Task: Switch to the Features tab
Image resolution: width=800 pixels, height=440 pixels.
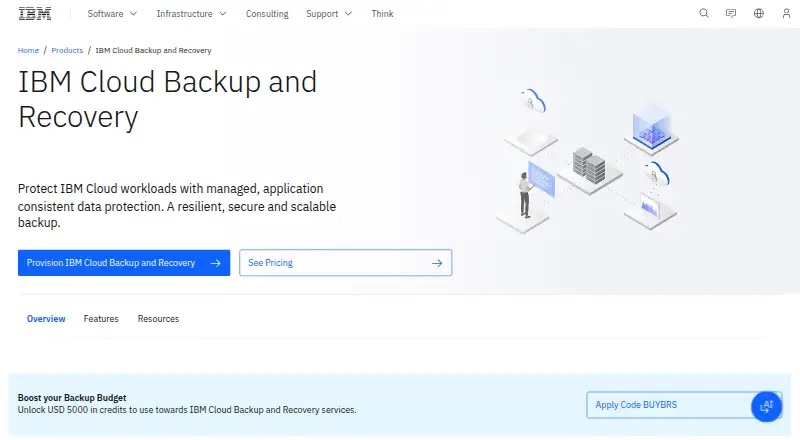Action: [x=101, y=319]
